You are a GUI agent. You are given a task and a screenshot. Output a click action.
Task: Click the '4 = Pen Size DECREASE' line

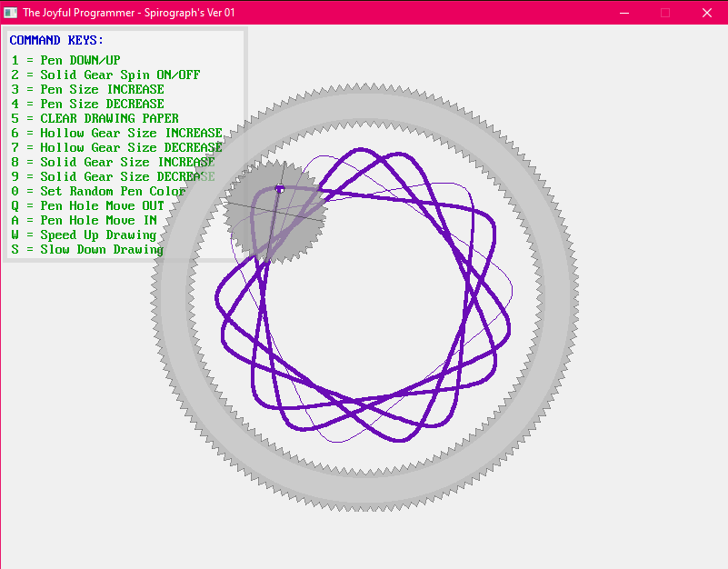[88, 104]
